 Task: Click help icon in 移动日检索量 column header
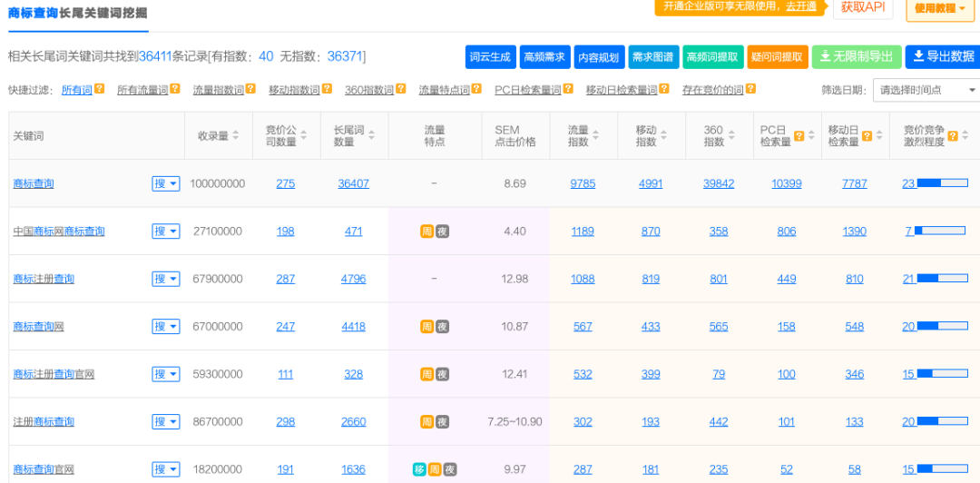867,136
